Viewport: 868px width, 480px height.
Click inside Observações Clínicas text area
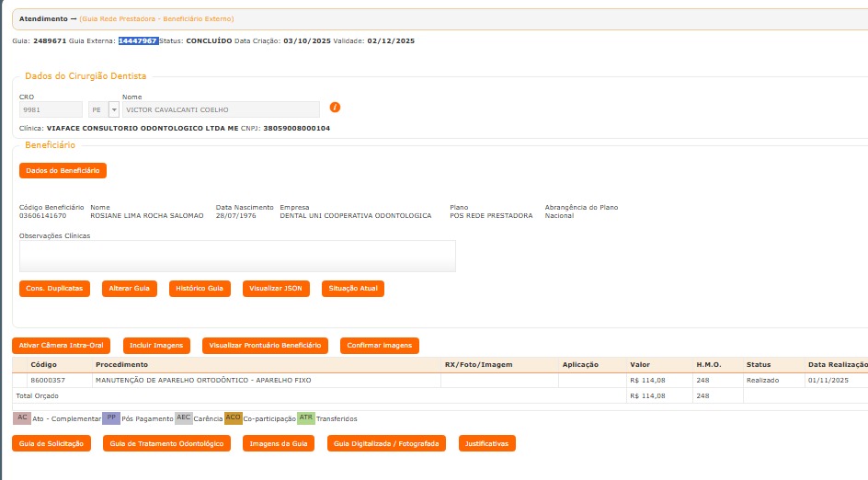[237, 256]
